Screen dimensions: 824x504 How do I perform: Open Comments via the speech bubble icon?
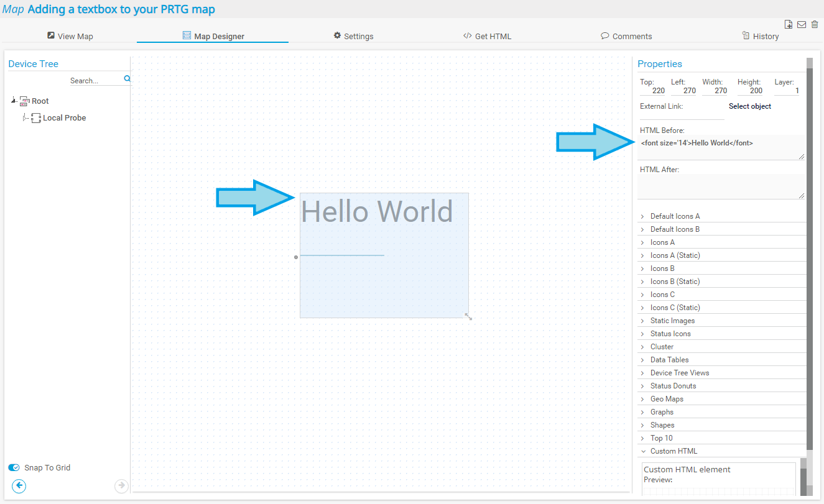pos(604,35)
